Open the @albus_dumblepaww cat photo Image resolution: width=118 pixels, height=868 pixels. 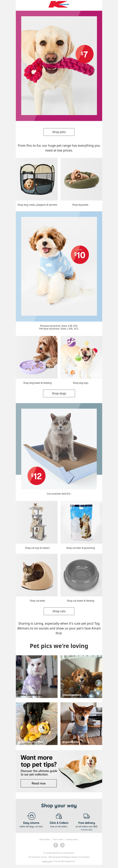click(x=37, y=676)
